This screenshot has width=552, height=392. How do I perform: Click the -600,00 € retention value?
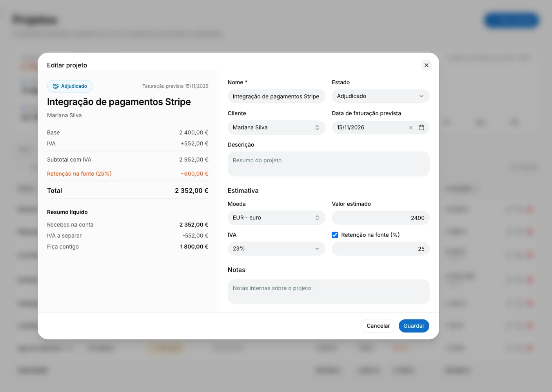point(194,174)
